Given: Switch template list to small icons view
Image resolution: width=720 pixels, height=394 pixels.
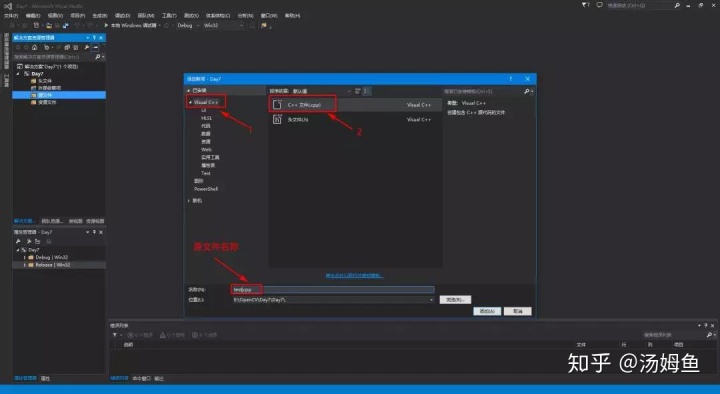Looking at the screenshot, I should point(357,91).
